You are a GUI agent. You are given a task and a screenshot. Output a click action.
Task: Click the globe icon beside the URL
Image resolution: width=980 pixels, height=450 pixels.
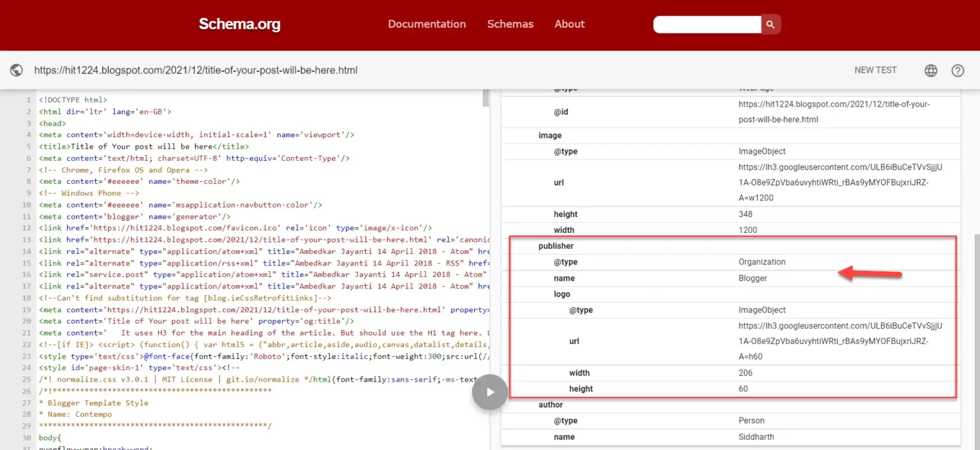coord(17,70)
